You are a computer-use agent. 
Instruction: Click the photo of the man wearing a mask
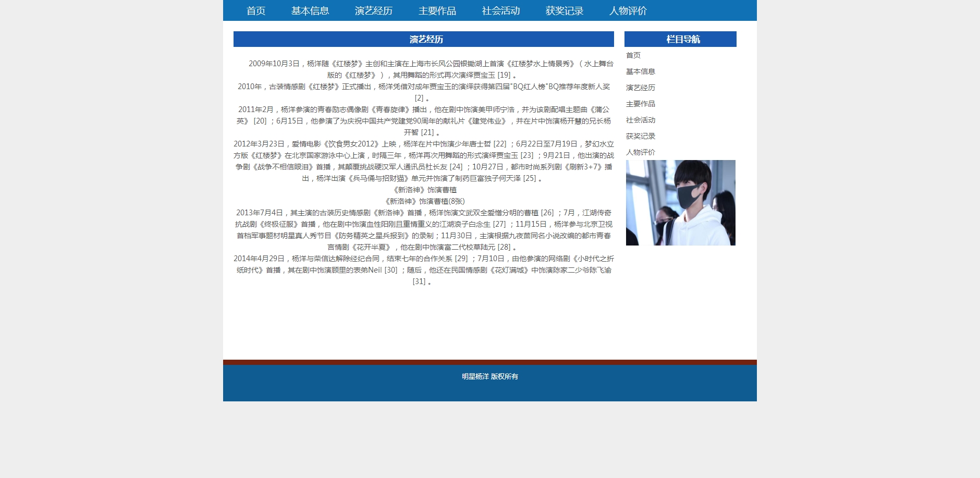pyautogui.click(x=680, y=203)
